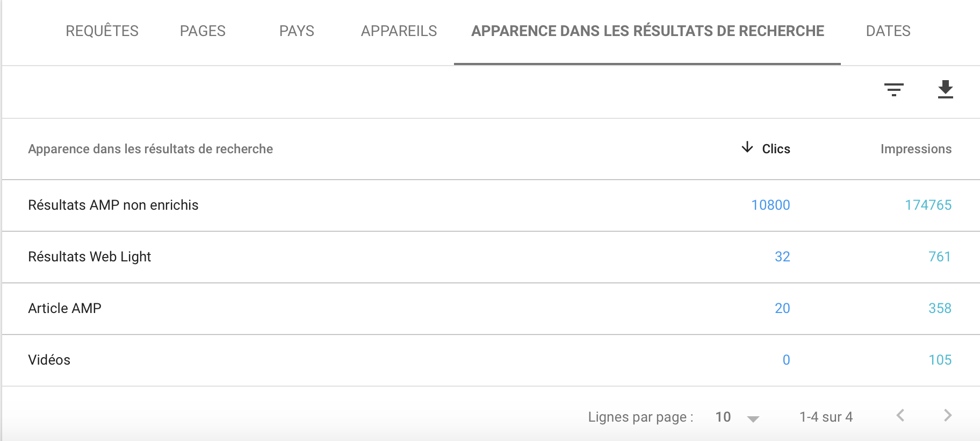This screenshot has width=980, height=441.
Task: Click the download export icon
Action: tap(945, 89)
